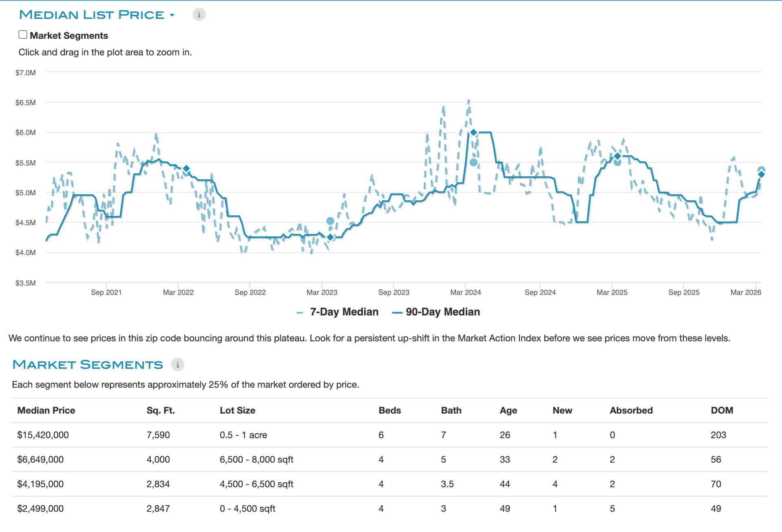Click circle marker near Mar 2024 at $5.5M
The width and height of the screenshot is (782, 532).
473,163
